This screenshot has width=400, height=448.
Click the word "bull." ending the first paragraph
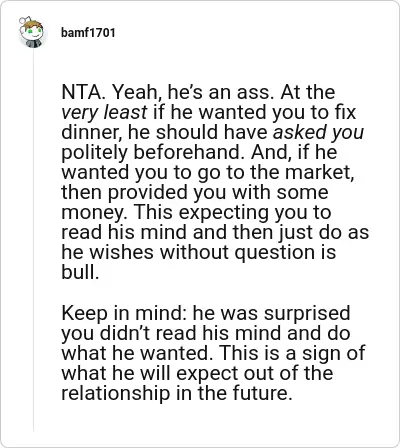tap(80, 272)
